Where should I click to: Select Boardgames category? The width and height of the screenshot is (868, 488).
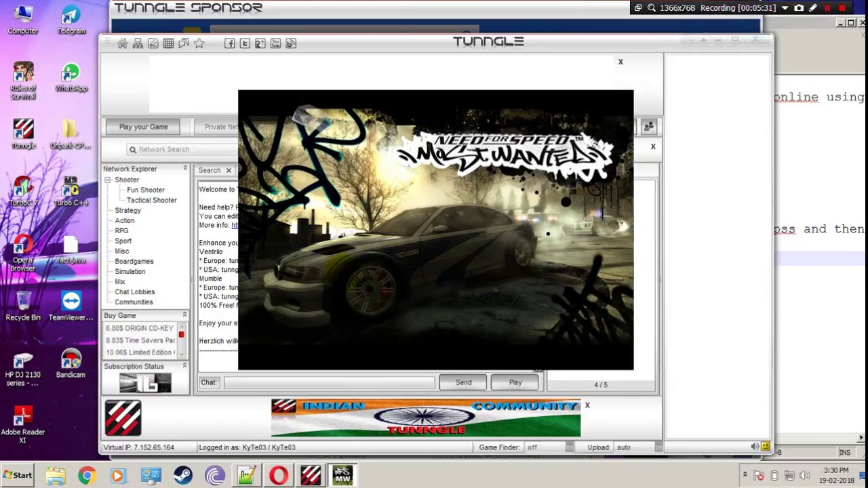point(134,261)
